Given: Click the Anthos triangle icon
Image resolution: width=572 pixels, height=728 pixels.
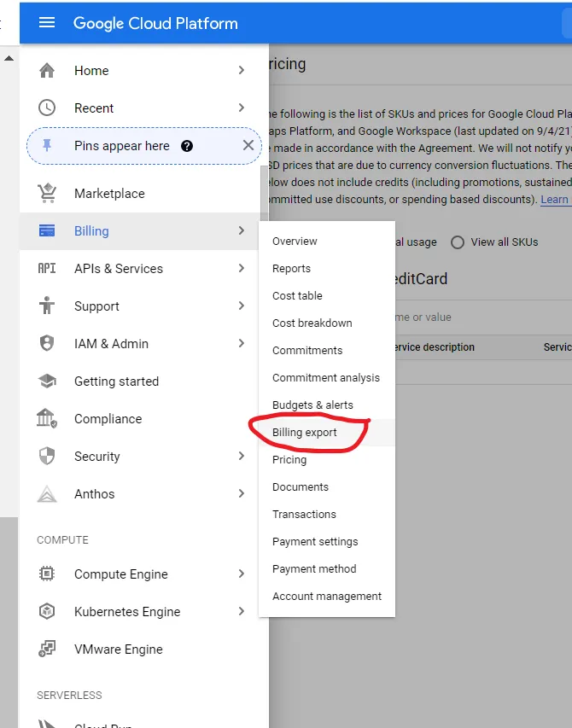Looking at the screenshot, I should (47, 493).
